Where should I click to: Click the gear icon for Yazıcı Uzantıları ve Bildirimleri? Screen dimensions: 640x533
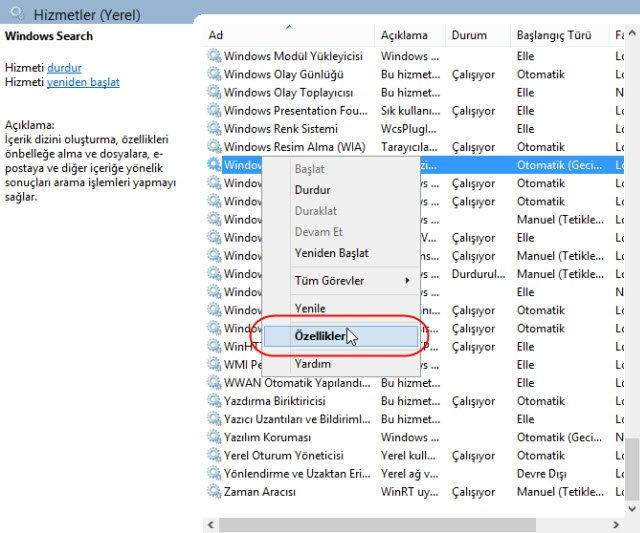click(x=214, y=419)
